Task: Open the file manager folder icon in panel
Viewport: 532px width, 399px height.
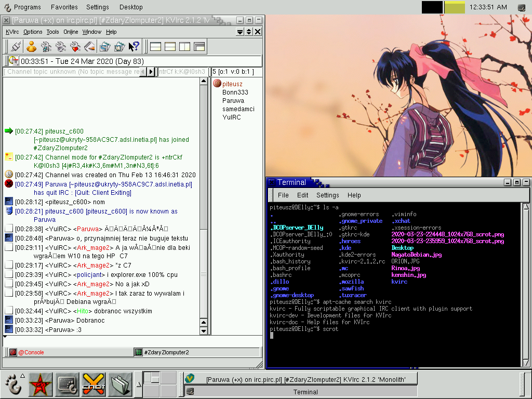Action: tap(120, 384)
